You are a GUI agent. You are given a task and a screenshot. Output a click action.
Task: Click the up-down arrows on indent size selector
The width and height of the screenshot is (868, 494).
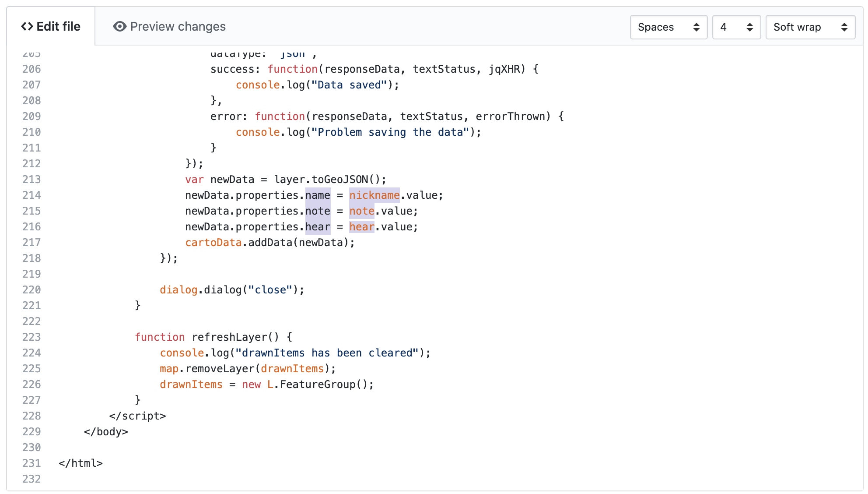click(x=749, y=27)
